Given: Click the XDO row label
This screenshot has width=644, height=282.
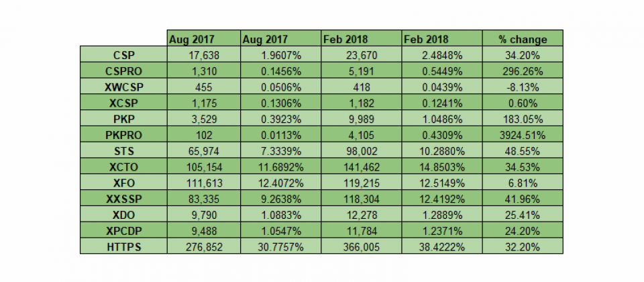Looking at the screenshot, I should click(123, 215).
